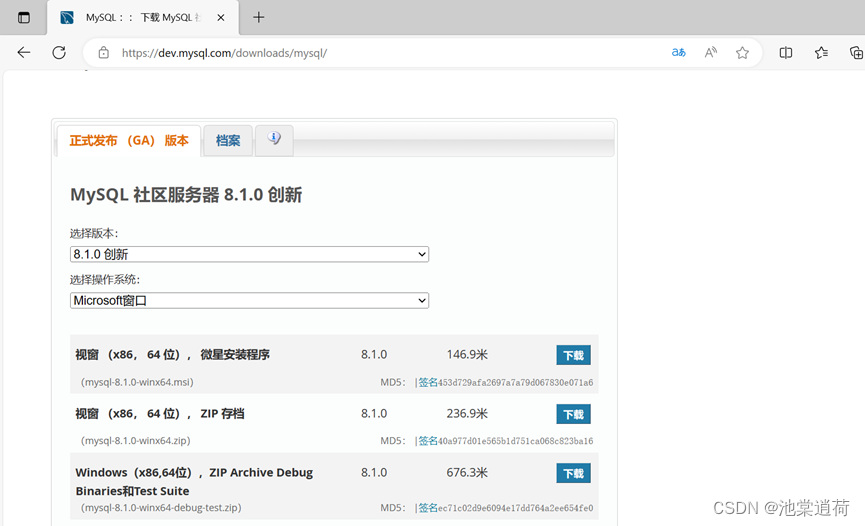This screenshot has height=526, width=865.
Task: Switch to 档案 tab
Action: pyautogui.click(x=228, y=141)
